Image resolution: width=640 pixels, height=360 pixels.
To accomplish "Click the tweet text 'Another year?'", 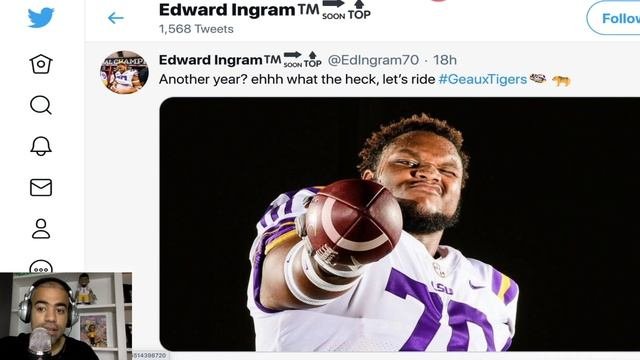I will 203,79.
